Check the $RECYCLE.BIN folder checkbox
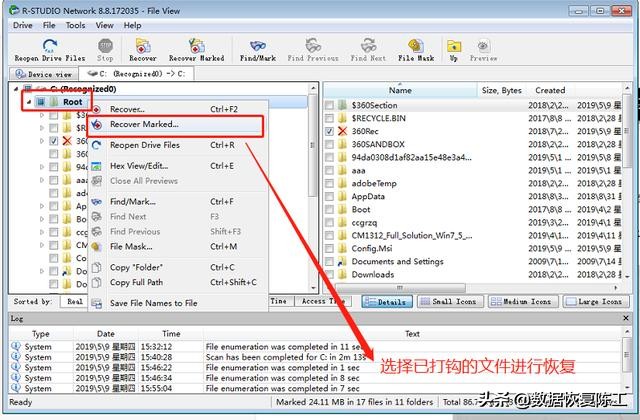 tap(329, 118)
